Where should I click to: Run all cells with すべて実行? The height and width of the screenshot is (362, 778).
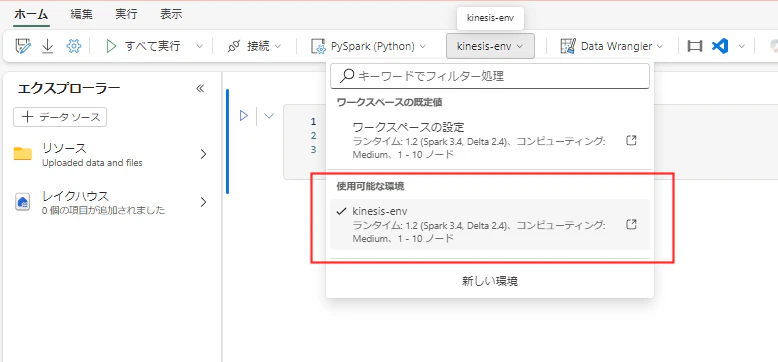[x=143, y=46]
